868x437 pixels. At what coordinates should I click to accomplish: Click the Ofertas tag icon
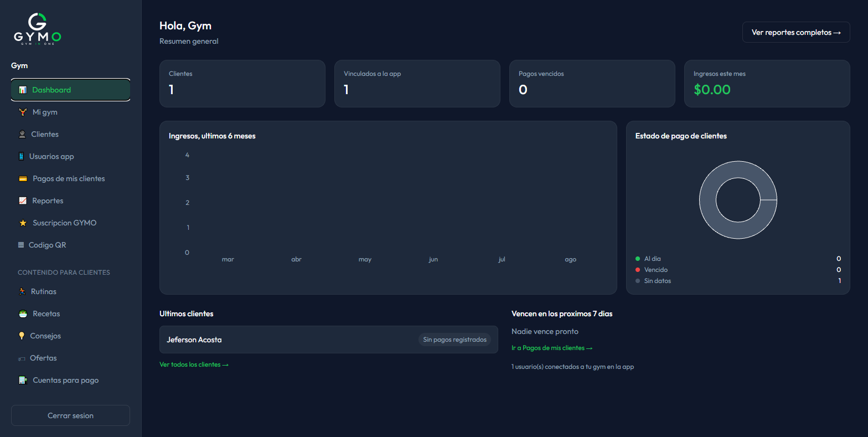point(22,358)
